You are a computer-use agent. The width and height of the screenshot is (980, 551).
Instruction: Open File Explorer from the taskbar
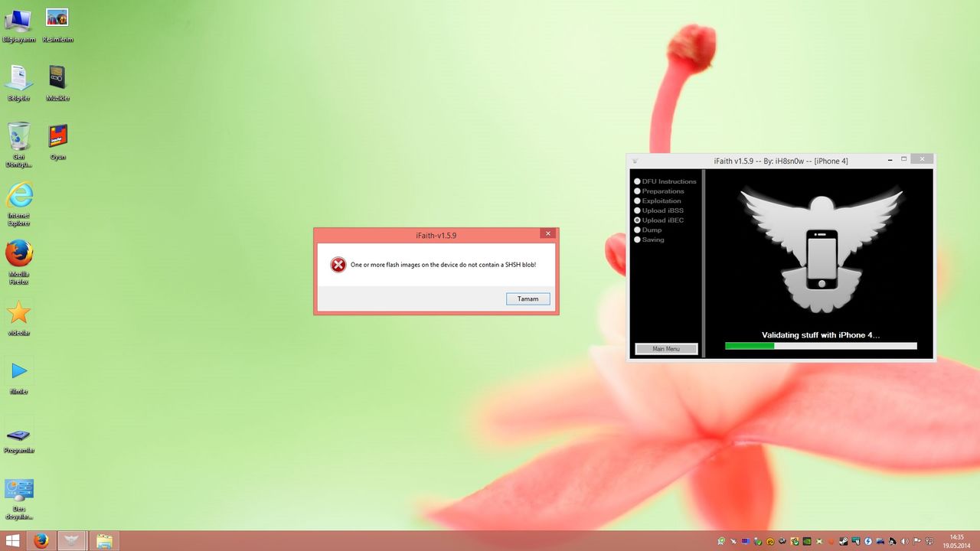pos(104,541)
